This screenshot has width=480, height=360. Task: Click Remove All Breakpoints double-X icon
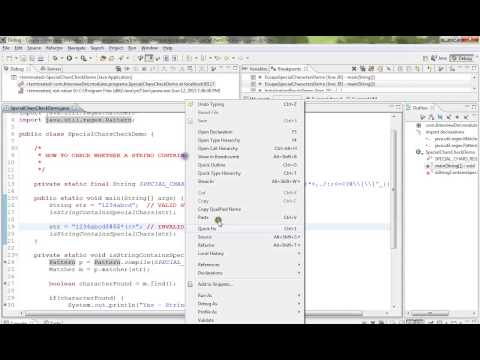[x=363, y=69]
